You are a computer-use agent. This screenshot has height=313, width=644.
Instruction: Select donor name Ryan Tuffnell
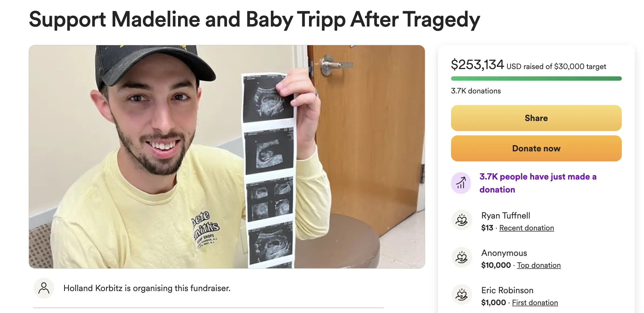tap(505, 216)
